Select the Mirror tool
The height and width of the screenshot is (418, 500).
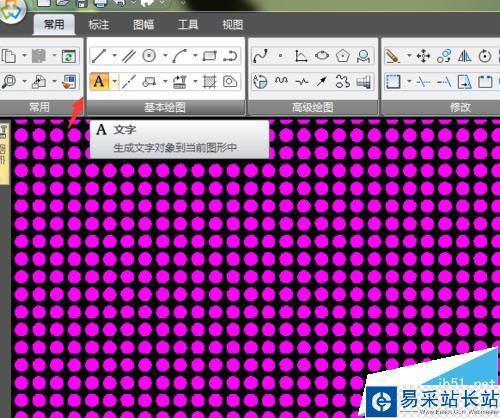coord(464,56)
